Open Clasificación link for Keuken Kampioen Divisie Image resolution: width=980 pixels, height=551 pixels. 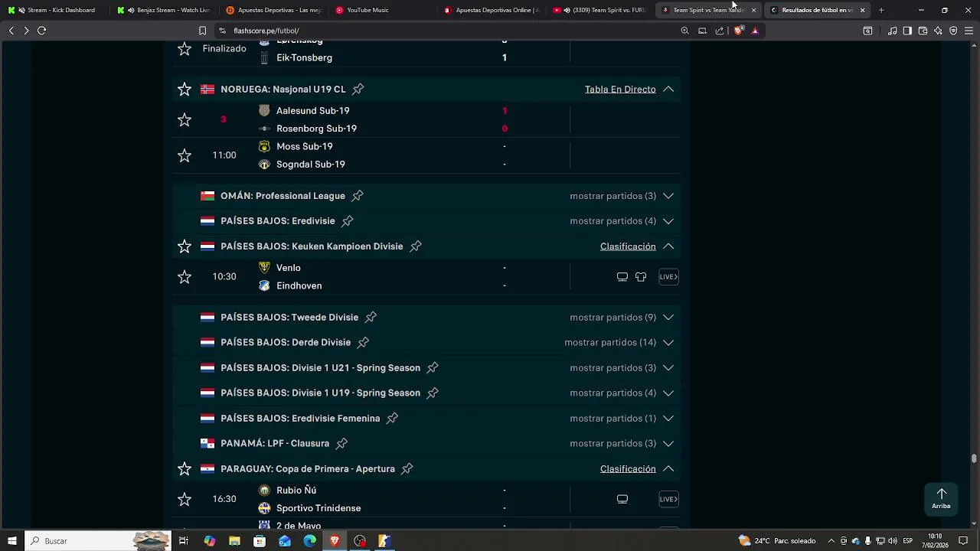coord(628,246)
